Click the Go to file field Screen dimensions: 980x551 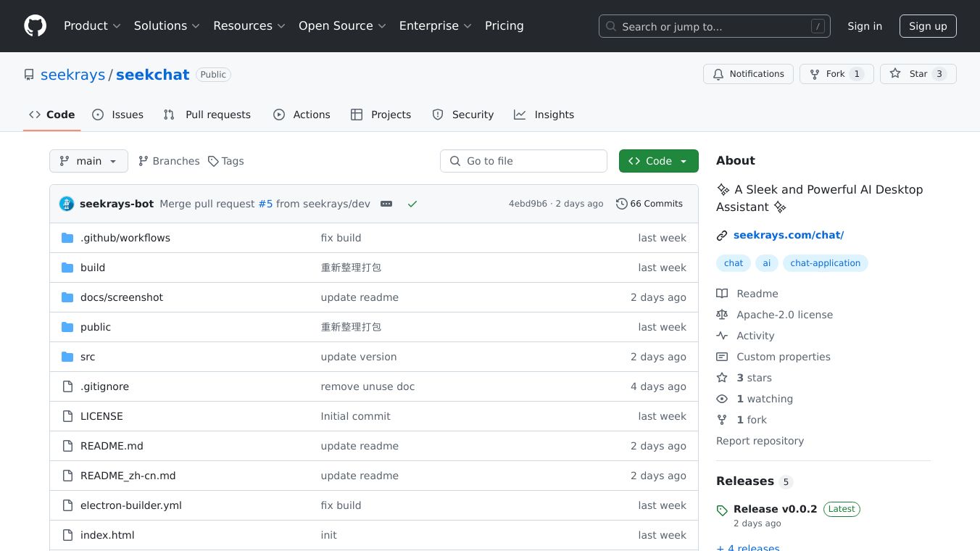(x=523, y=161)
